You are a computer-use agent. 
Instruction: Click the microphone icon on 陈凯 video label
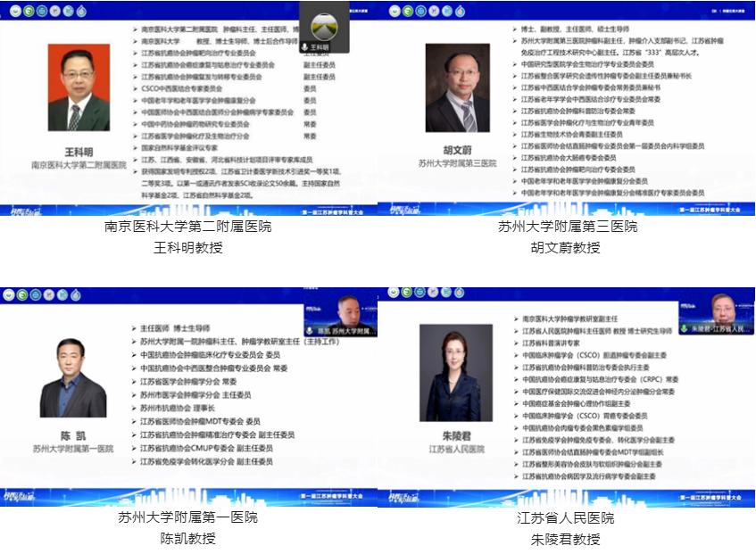point(309,330)
